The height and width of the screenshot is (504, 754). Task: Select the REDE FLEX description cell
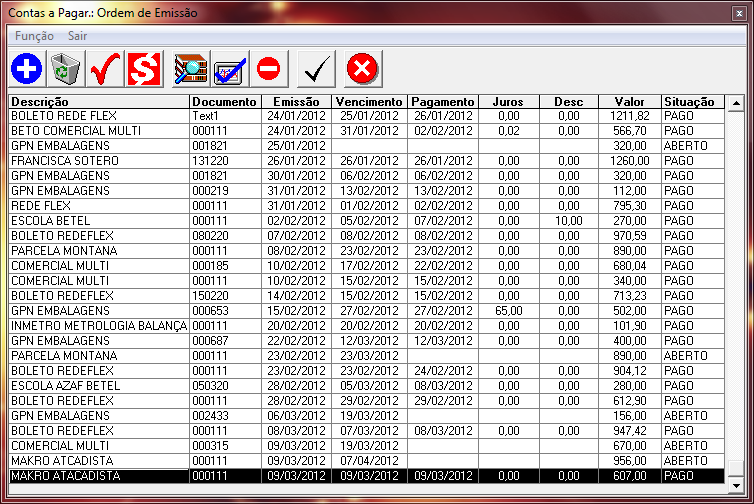coord(99,206)
